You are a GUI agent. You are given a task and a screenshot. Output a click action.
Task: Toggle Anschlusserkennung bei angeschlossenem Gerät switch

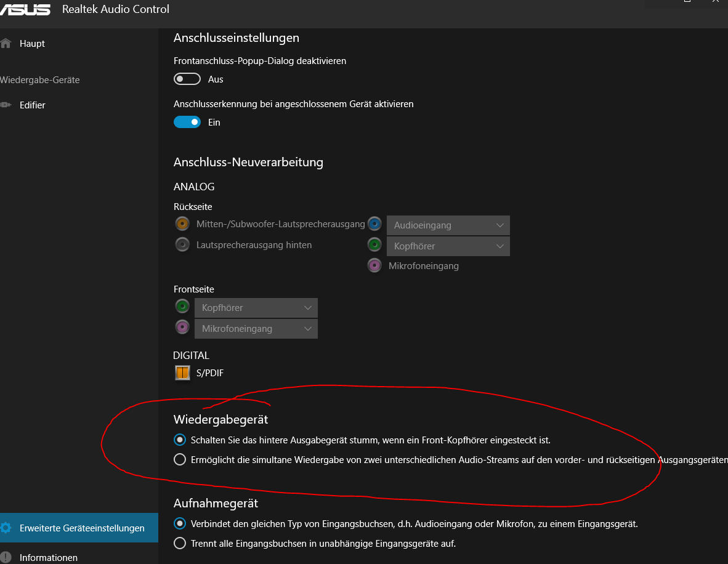[x=187, y=122]
